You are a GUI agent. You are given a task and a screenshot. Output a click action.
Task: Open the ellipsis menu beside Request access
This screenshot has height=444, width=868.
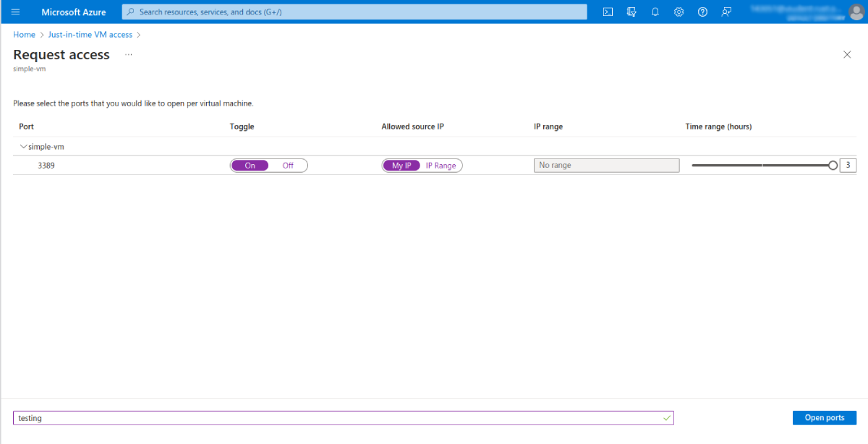tap(128, 54)
